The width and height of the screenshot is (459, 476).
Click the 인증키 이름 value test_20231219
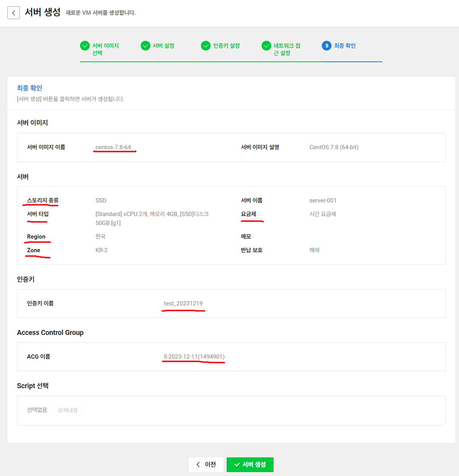click(x=183, y=303)
